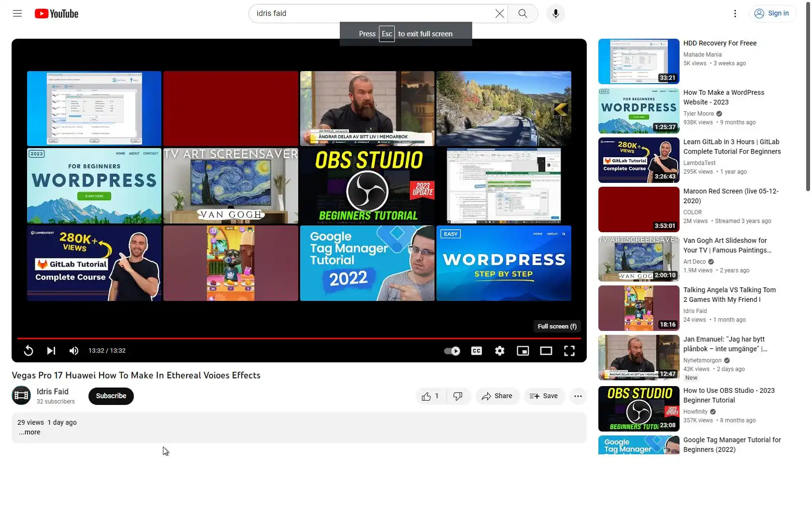
Task: Select the Van Gogh endscreen suggestion
Action: tap(231, 186)
